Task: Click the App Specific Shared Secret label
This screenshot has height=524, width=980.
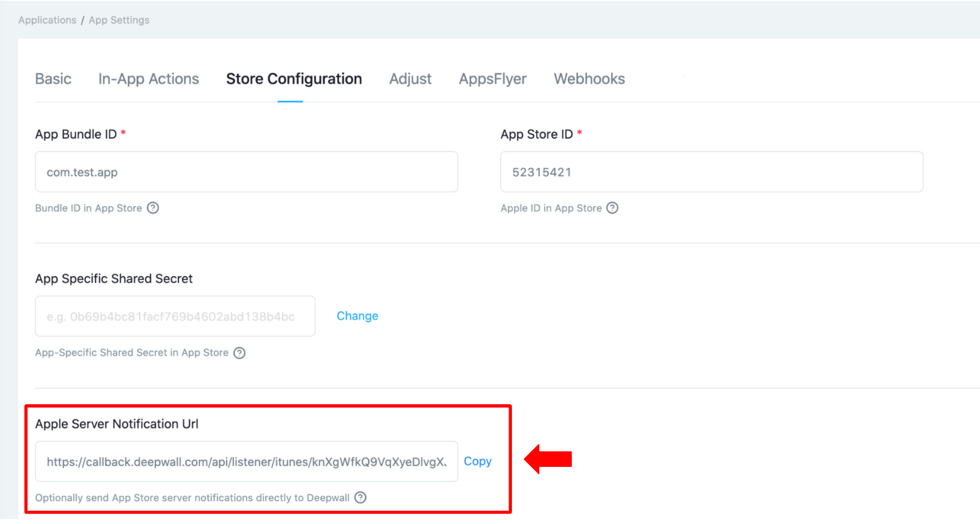Action: point(114,278)
